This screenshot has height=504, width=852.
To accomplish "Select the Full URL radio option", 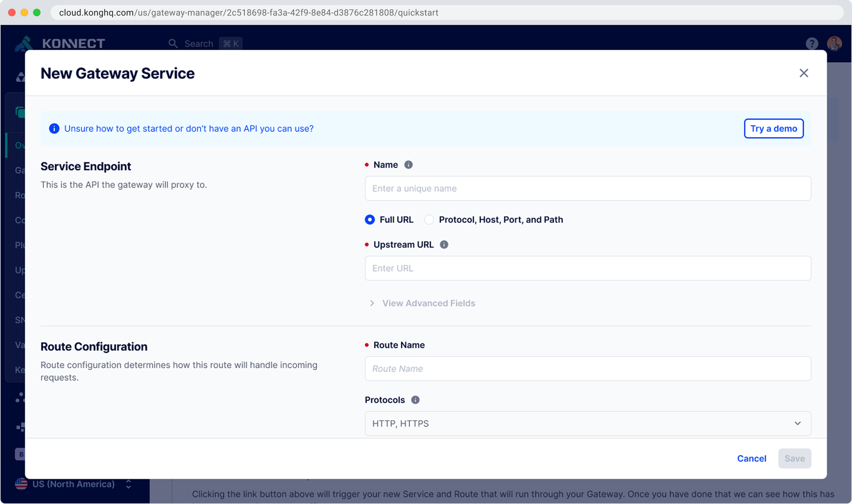I will pos(370,220).
